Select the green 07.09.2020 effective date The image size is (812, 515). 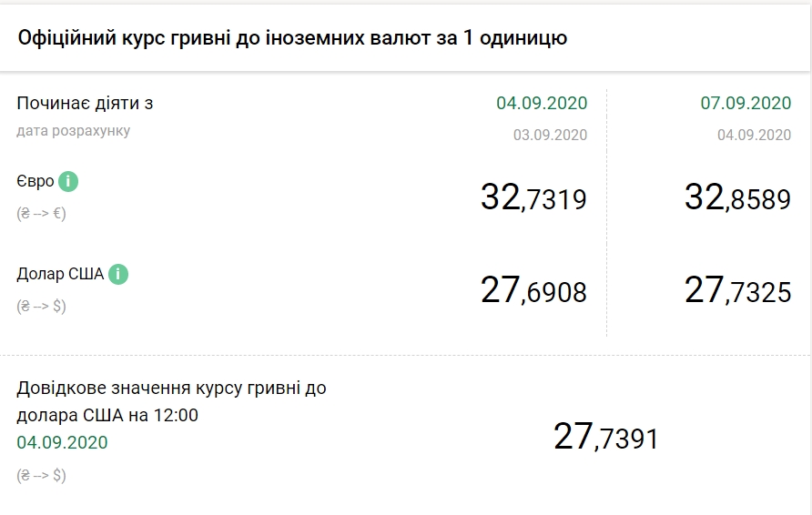tap(746, 103)
